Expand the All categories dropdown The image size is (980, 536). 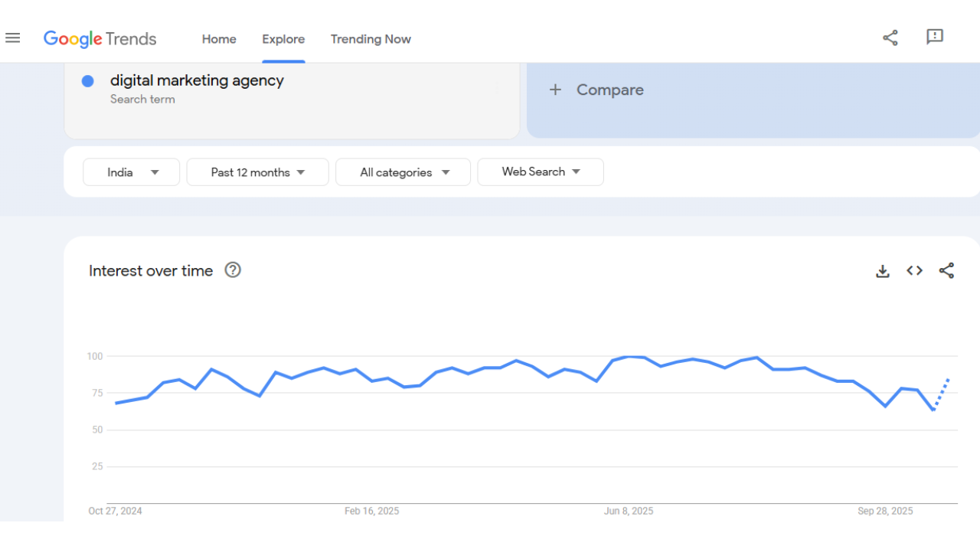tap(403, 172)
